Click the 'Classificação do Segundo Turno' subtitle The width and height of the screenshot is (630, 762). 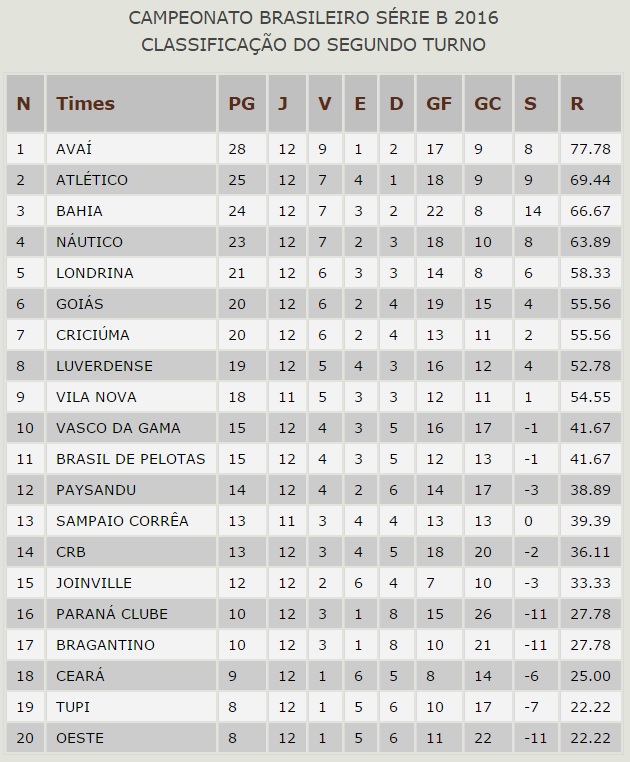tap(314, 45)
